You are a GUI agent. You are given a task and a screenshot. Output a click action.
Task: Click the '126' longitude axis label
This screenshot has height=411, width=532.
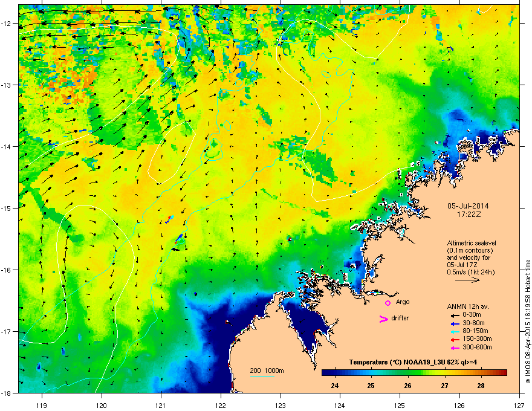[x=459, y=405]
